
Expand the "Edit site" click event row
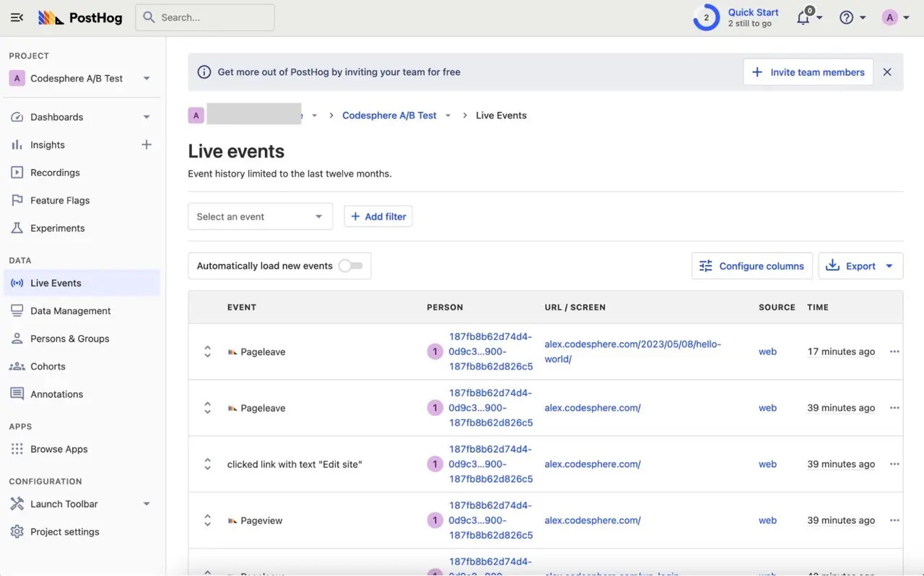[207, 464]
